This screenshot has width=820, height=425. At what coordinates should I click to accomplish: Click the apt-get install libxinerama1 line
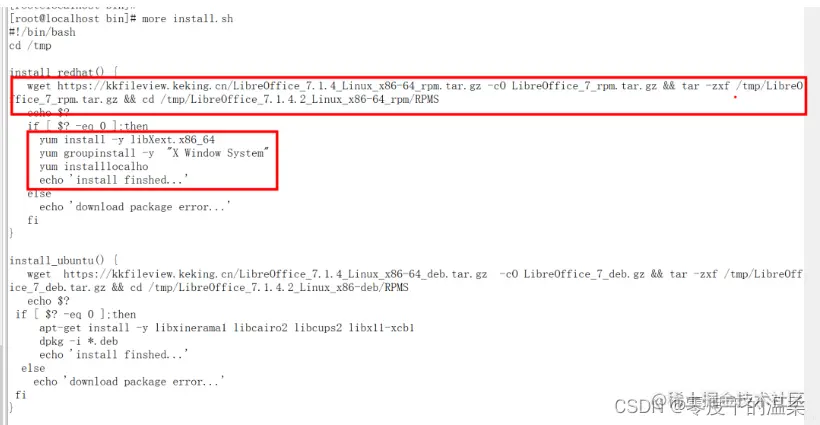227,328
